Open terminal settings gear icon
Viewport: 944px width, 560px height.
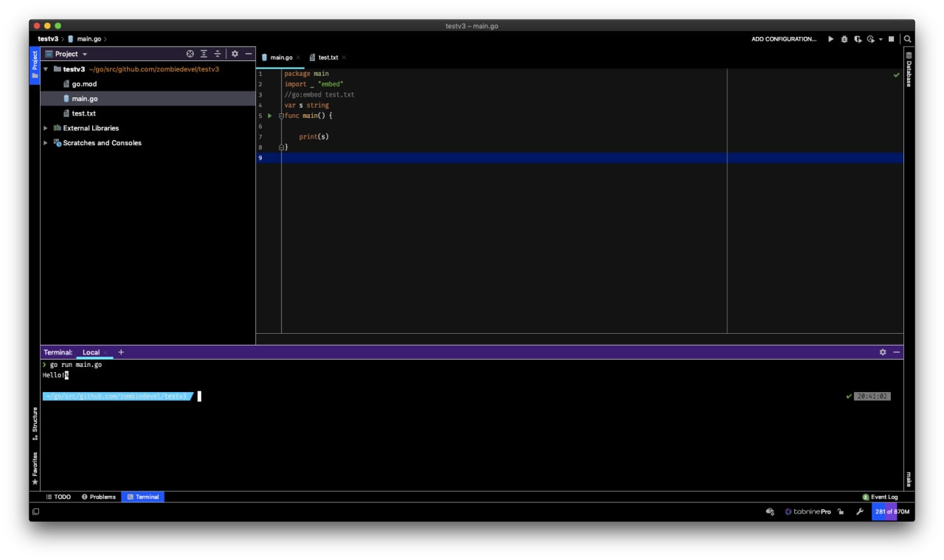883,352
